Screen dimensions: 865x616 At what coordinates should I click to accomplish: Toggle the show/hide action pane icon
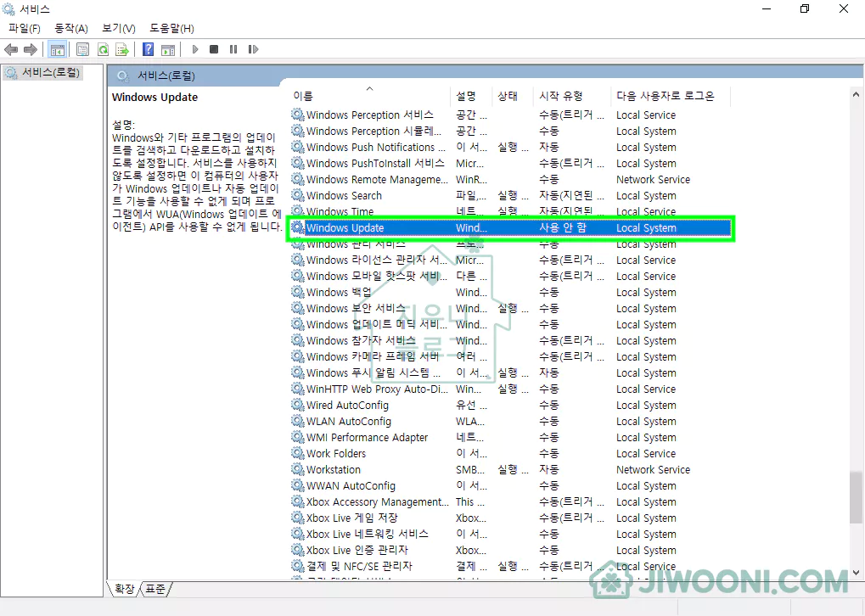point(168,49)
